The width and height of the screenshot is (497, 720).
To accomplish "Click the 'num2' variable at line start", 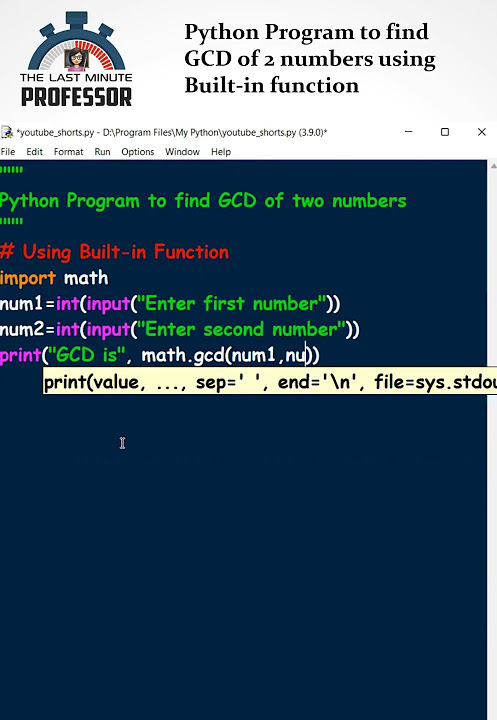I will tap(21, 329).
